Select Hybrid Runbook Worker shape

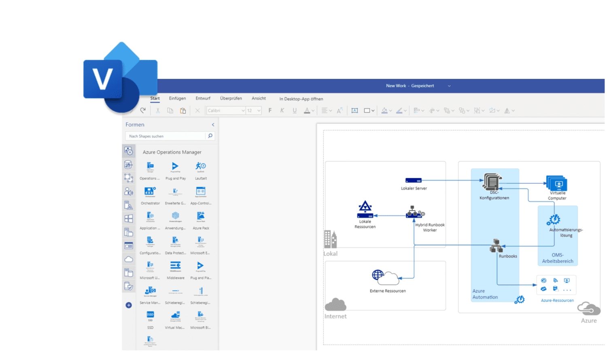click(x=416, y=212)
